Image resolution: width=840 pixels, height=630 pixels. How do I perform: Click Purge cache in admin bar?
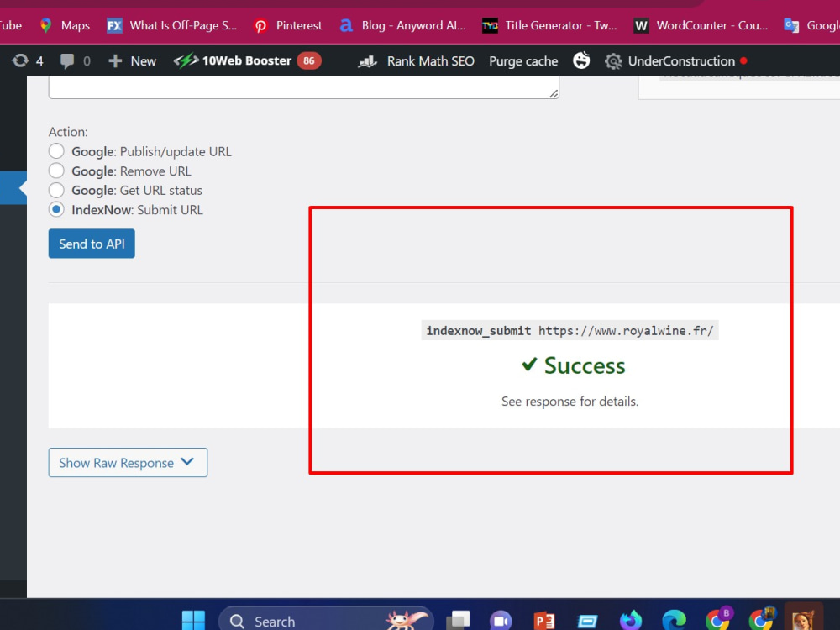[x=523, y=61]
